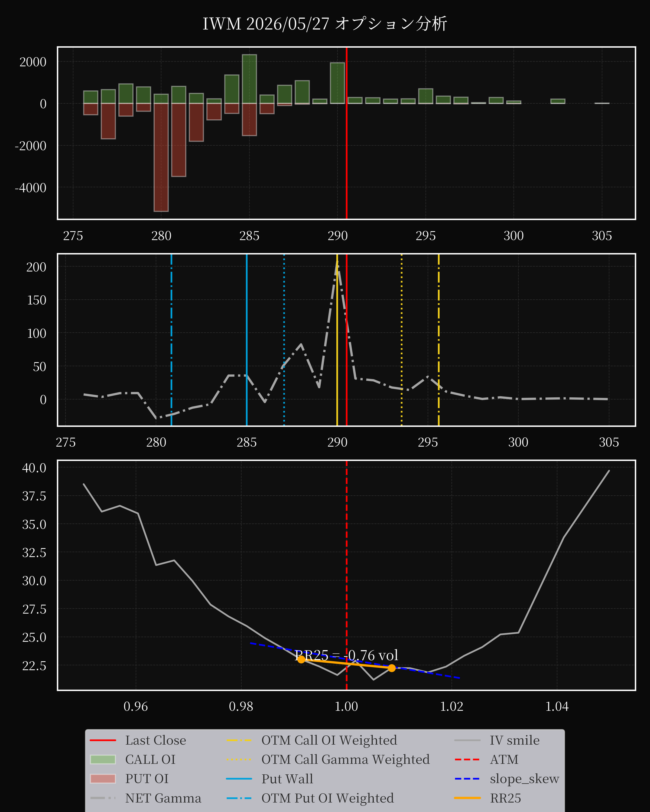Select the 'OTM Call OI Weighted' legend entry
Image resolution: width=650 pixels, height=812 pixels.
(x=312, y=741)
